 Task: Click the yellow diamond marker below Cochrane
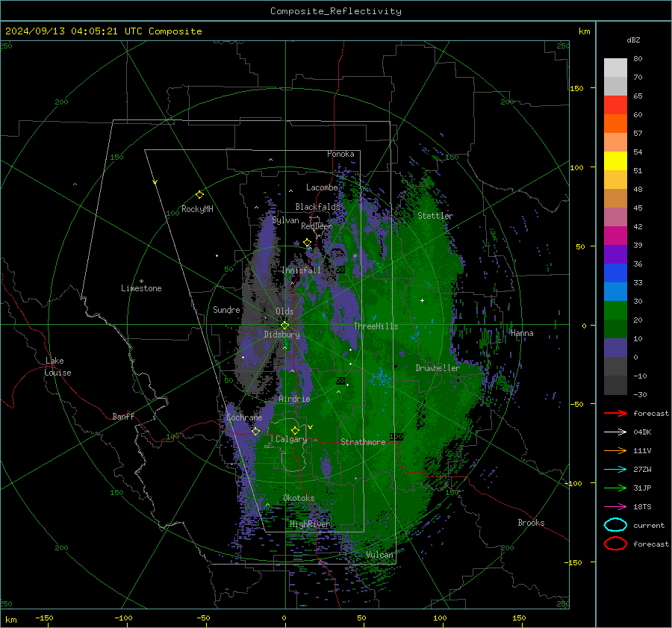[255, 431]
